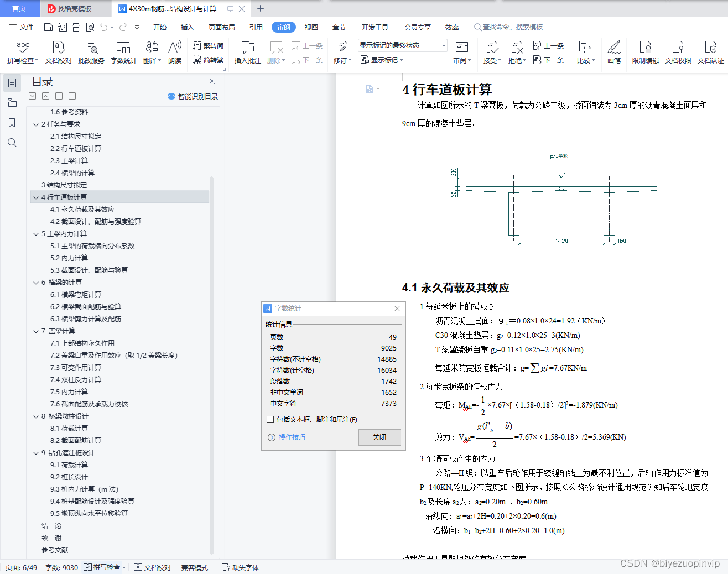Go to next change (下一条) next to reject
The height and width of the screenshot is (574, 728).
click(548, 60)
